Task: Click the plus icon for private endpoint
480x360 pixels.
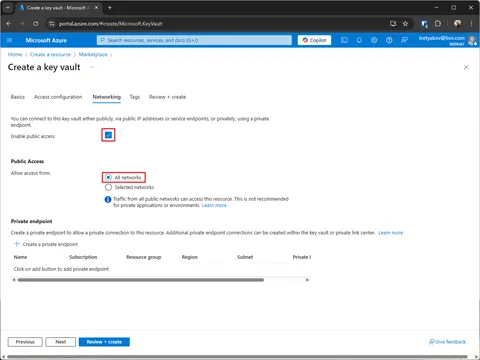Action: pos(17,244)
